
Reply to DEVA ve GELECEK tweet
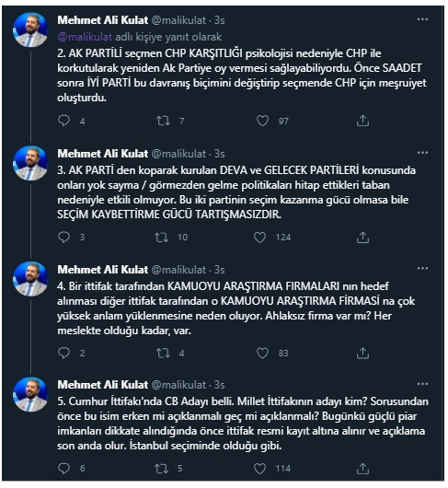point(64,238)
